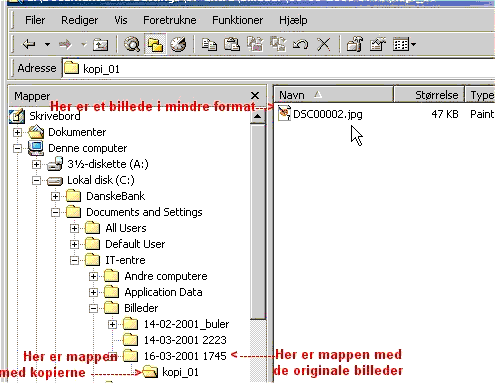Select the Application Data folder

click(163, 292)
